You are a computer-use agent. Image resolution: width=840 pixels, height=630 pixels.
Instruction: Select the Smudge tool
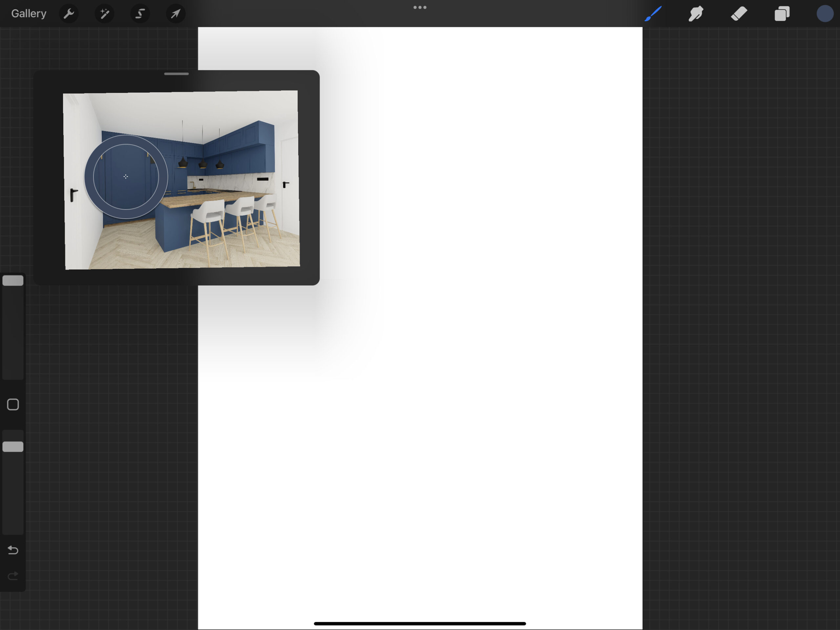696,14
